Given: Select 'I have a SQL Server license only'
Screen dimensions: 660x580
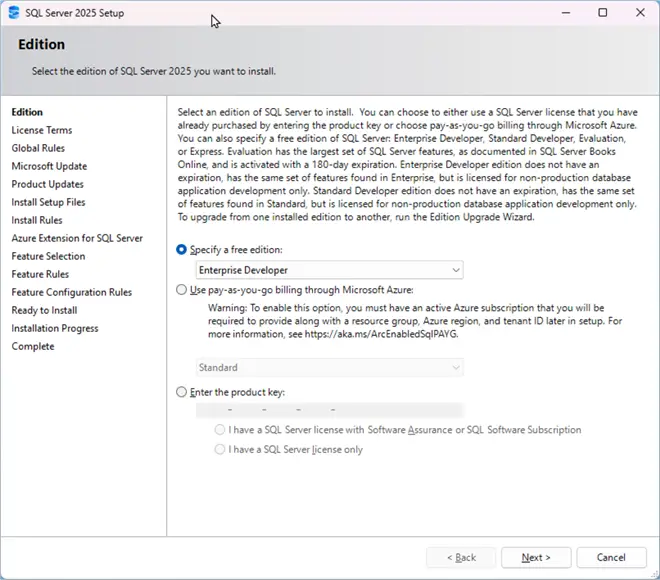Looking at the screenshot, I should [220, 450].
